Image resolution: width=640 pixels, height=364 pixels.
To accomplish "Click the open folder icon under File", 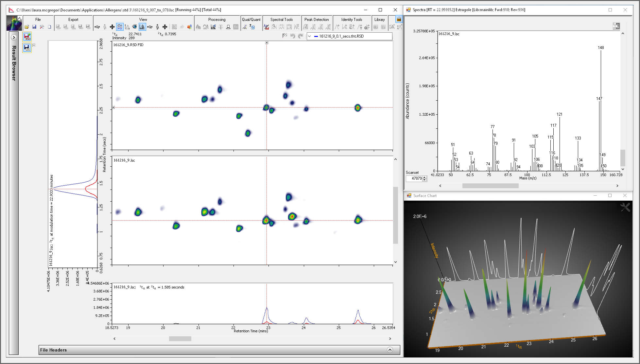I will [27, 27].
